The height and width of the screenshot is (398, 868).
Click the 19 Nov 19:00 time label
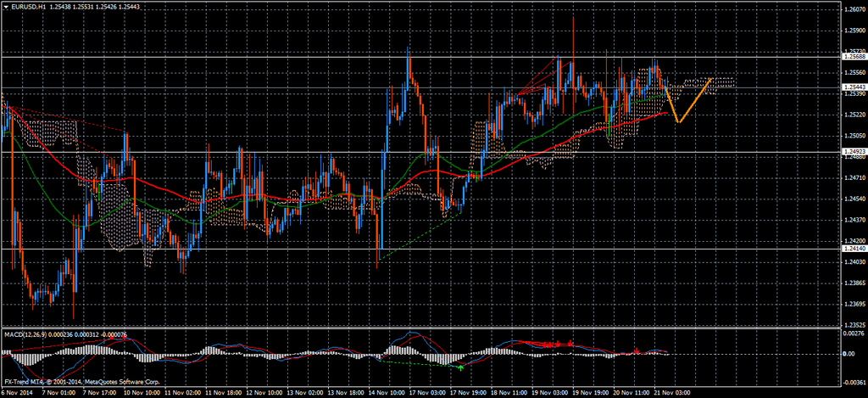(592, 392)
